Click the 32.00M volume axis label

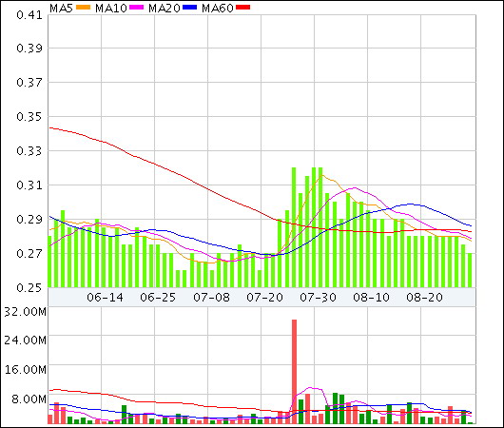point(26,312)
